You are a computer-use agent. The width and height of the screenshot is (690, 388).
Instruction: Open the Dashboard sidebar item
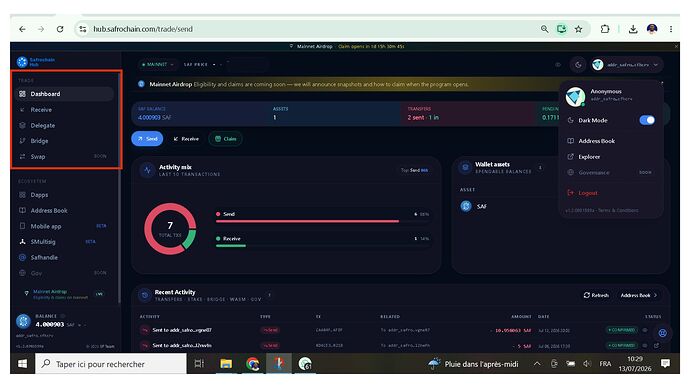[x=65, y=94]
